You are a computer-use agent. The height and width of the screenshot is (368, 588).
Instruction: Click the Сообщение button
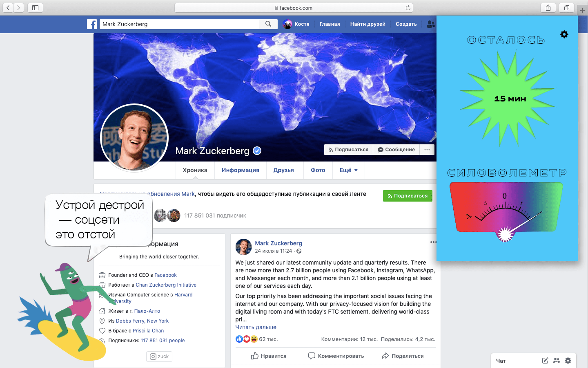(x=396, y=150)
